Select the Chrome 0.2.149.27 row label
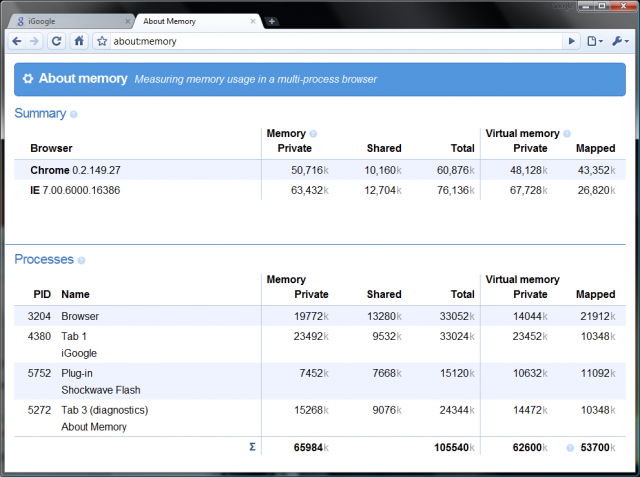640x477 pixels. point(75,170)
